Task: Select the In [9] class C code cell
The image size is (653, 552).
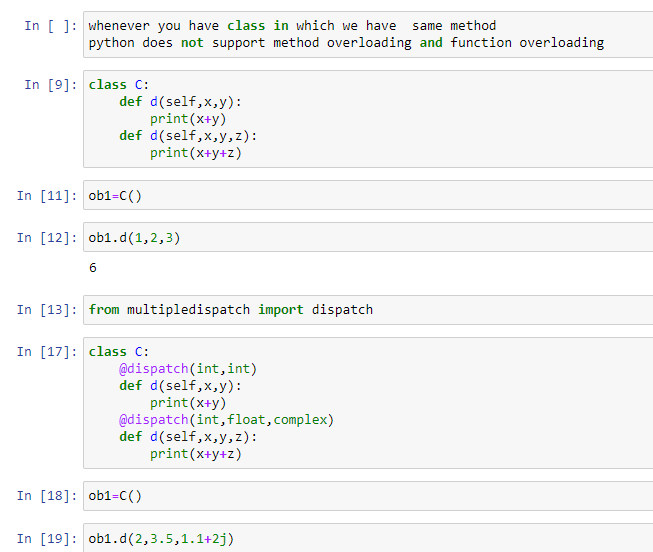Action: (368, 119)
